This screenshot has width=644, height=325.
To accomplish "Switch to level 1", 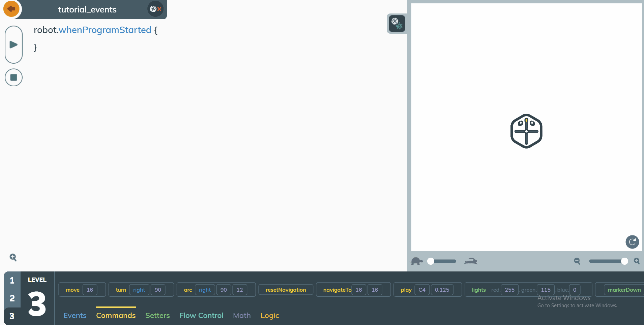I will (12, 281).
